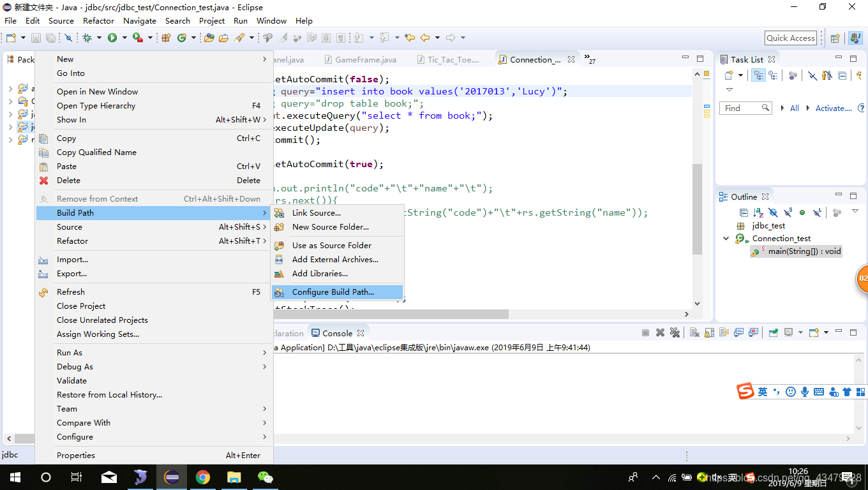Click the editor vertical scrollbar
The height and width of the screenshot is (490, 868).
click(x=697, y=209)
